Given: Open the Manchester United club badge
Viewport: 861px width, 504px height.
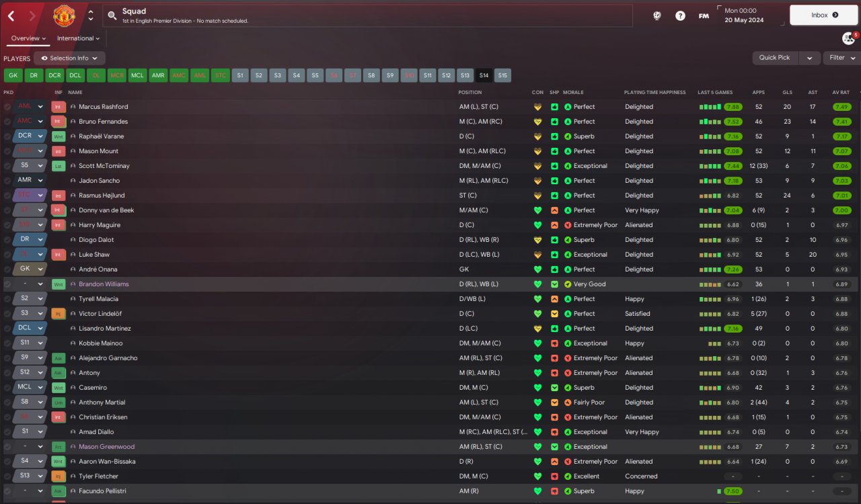Looking at the screenshot, I should pyautogui.click(x=64, y=15).
